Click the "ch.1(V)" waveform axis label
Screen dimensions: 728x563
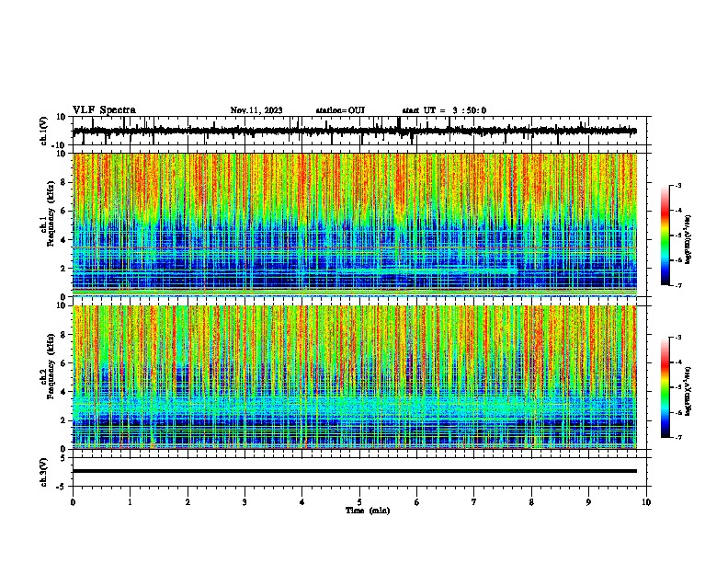[44, 131]
